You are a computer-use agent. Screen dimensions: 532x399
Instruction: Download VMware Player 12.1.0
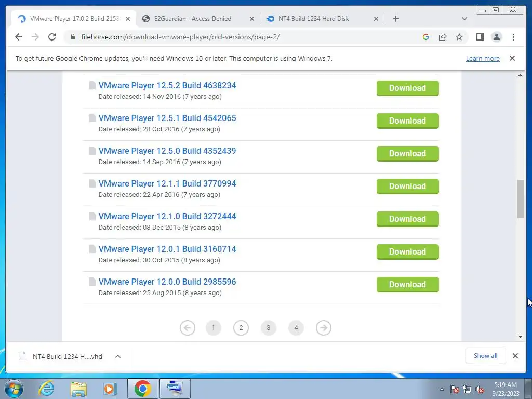pos(407,219)
